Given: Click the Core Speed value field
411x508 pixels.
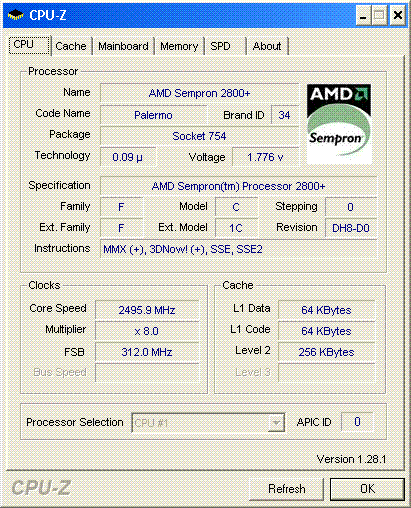Looking at the screenshot, I should click(147, 310).
